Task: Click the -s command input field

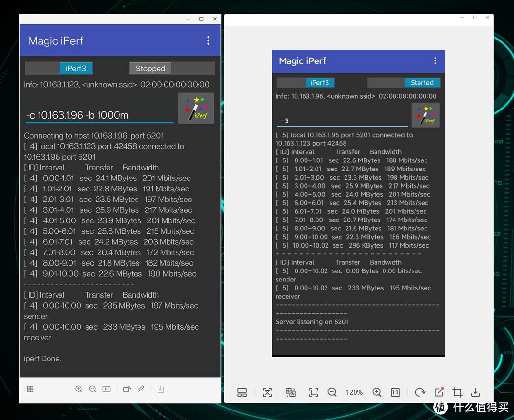Action: (342, 120)
